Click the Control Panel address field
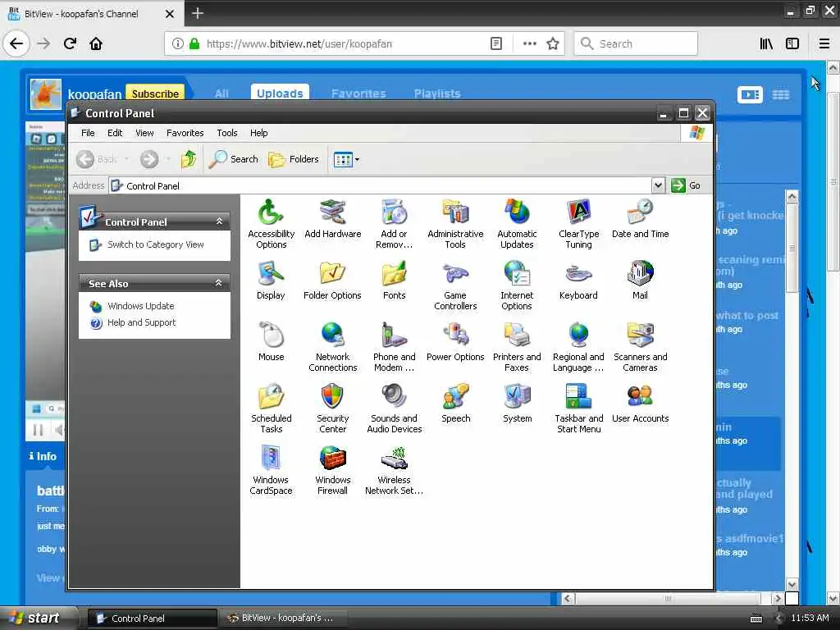Screen dimensions: 840x630 click(x=380, y=185)
